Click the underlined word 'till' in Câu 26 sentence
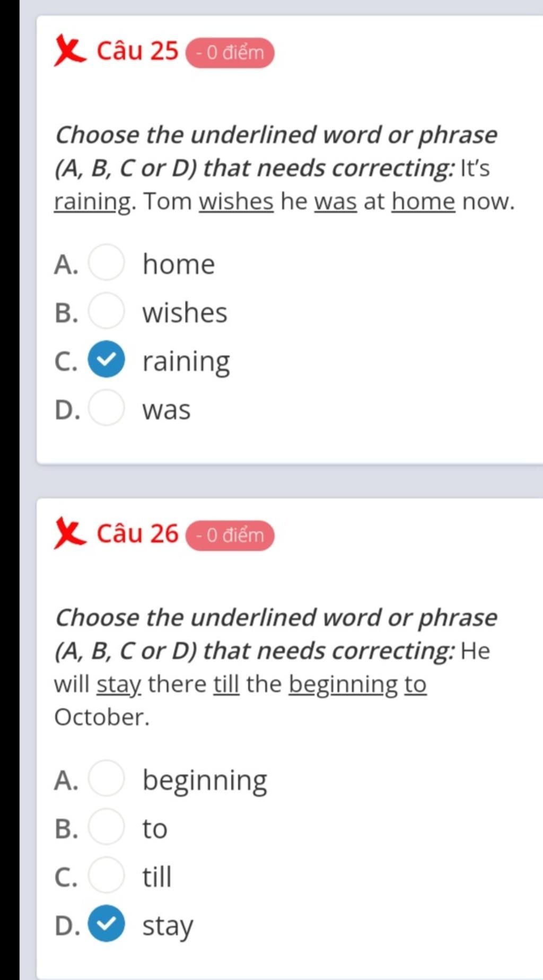The height and width of the screenshot is (980, 543). tap(226, 684)
